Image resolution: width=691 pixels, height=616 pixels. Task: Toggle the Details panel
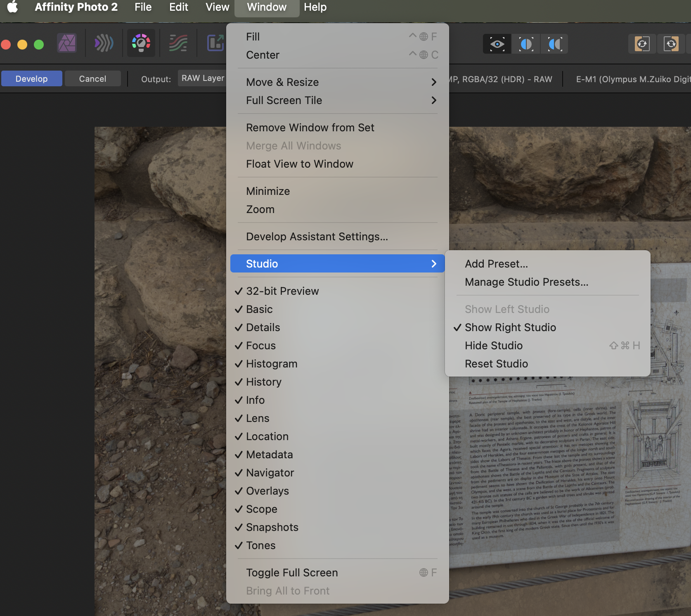pyautogui.click(x=337, y=327)
